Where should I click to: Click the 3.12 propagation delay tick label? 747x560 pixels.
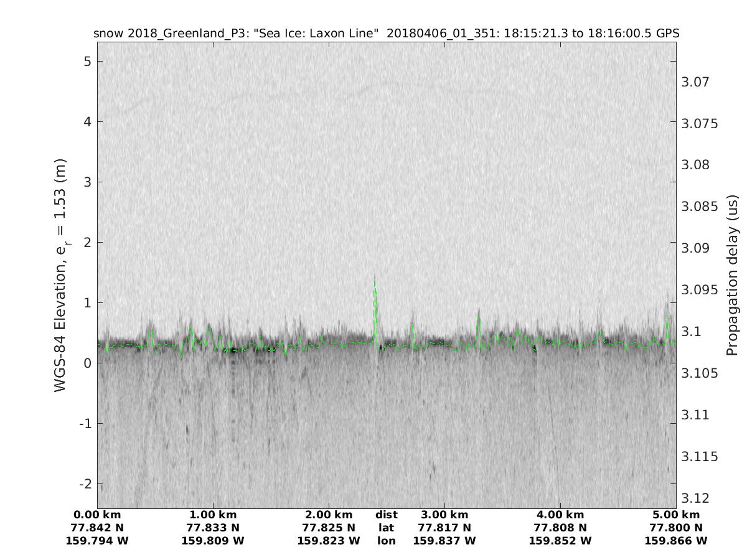[x=696, y=498]
